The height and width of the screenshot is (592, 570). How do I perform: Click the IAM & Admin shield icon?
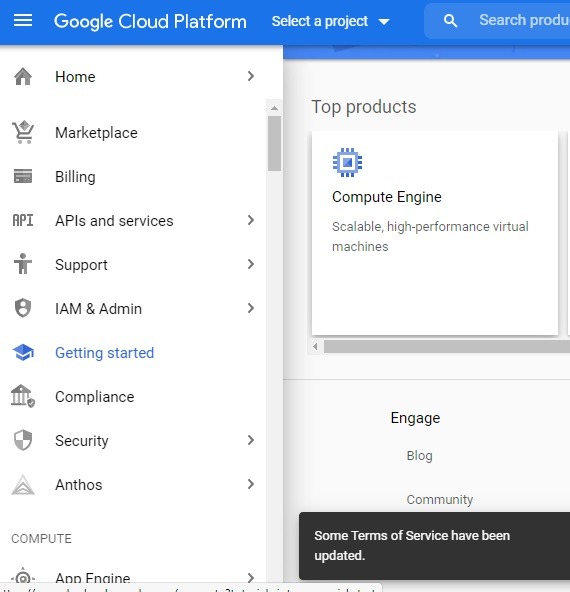point(23,308)
